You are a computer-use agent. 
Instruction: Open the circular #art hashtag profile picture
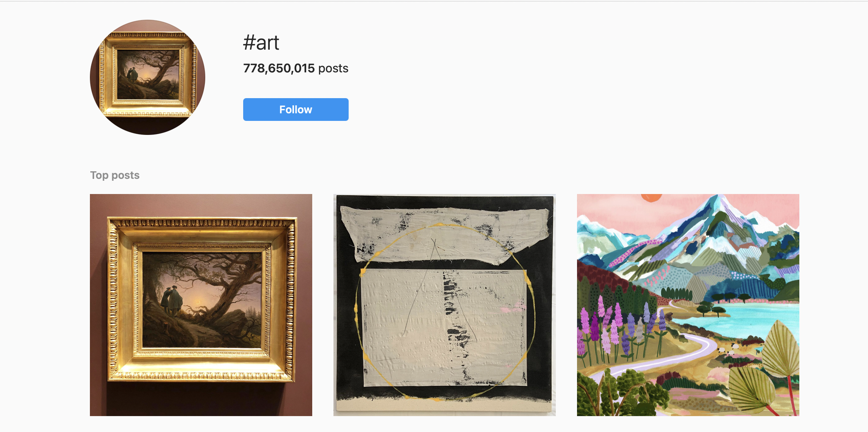[148, 77]
